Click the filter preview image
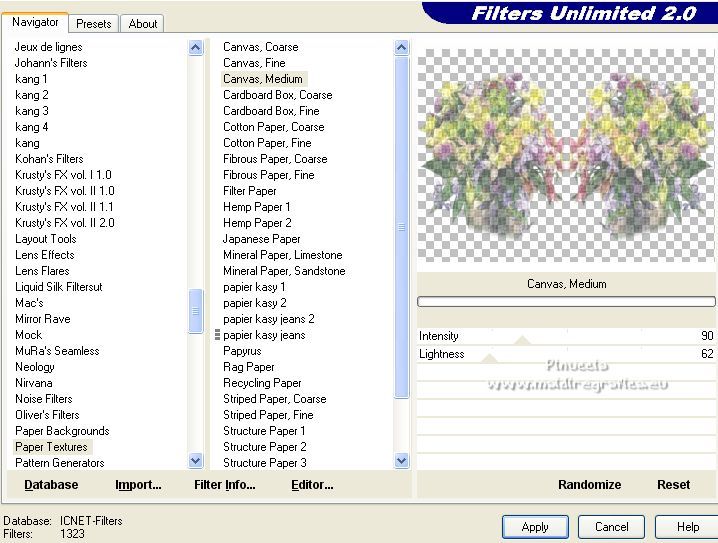 (x=567, y=155)
